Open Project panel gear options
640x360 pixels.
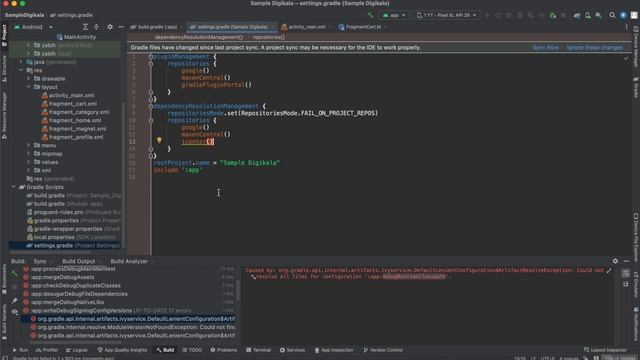click(x=110, y=27)
